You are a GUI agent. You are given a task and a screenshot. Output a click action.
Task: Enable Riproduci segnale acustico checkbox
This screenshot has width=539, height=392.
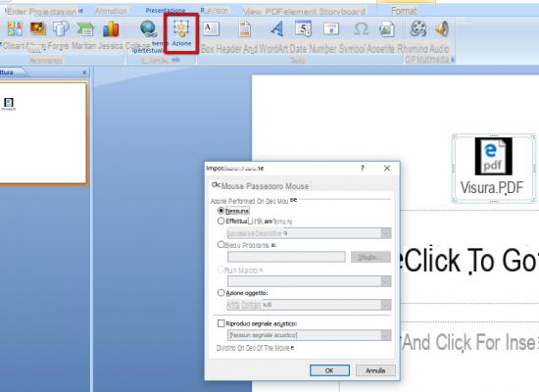click(221, 323)
